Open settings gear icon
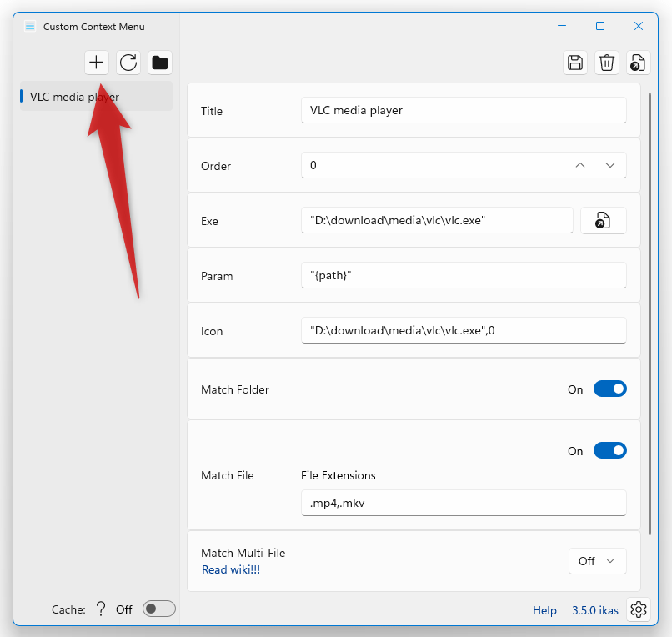The height and width of the screenshot is (637, 672). pyautogui.click(x=639, y=609)
